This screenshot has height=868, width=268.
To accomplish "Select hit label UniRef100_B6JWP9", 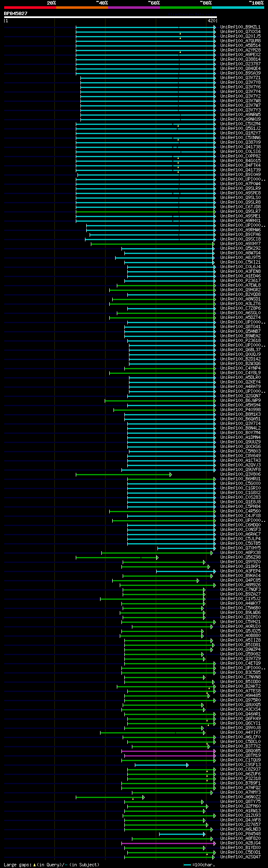I will click(x=240, y=400).
